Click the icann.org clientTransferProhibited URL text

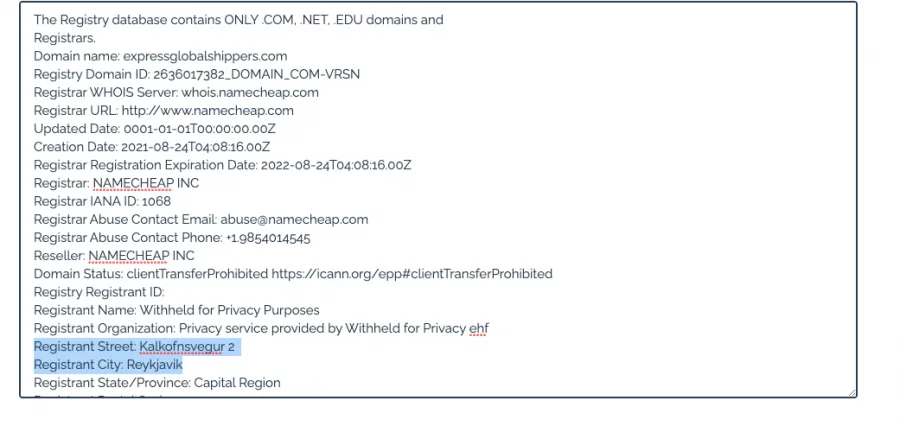(x=412, y=274)
